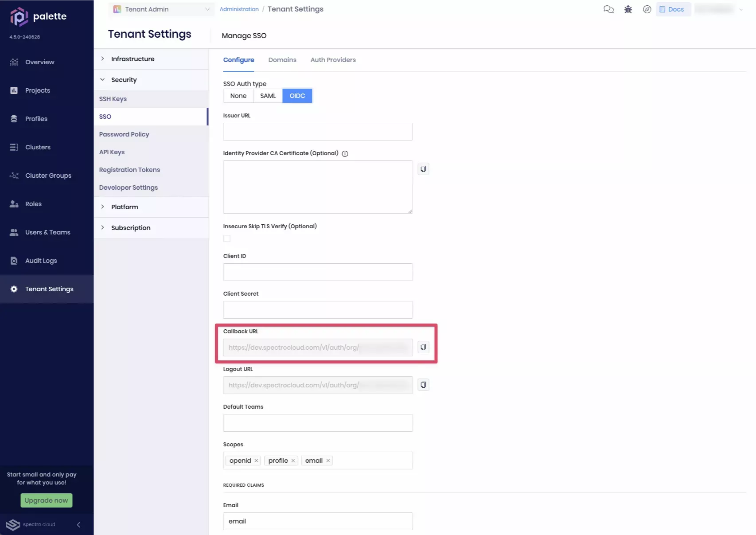This screenshot has height=535, width=756.
Task: Click the Upgrade now button
Action: click(x=47, y=500)
